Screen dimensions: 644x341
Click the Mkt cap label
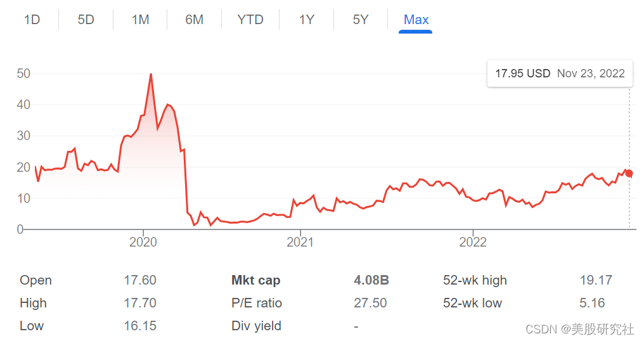pyautogui.click(x=255, y=280)
